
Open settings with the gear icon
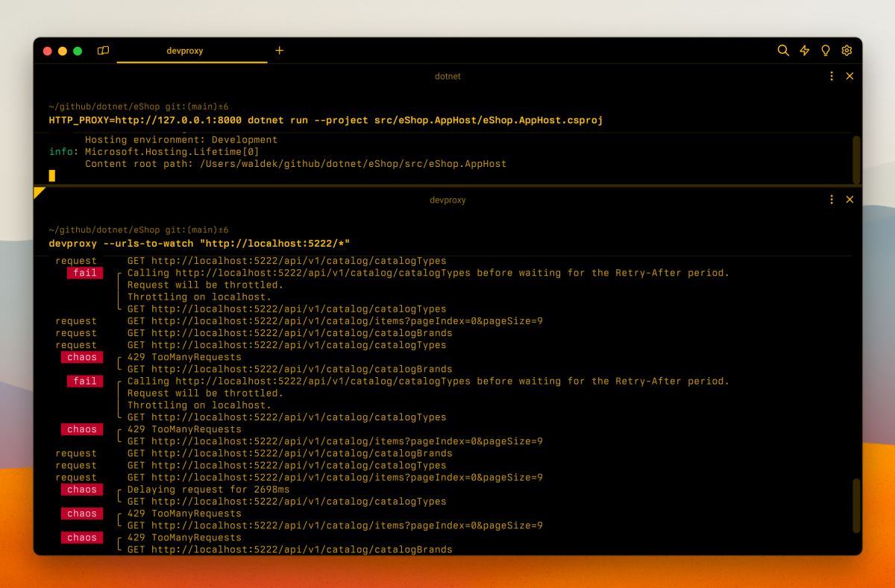click(847, 51)
